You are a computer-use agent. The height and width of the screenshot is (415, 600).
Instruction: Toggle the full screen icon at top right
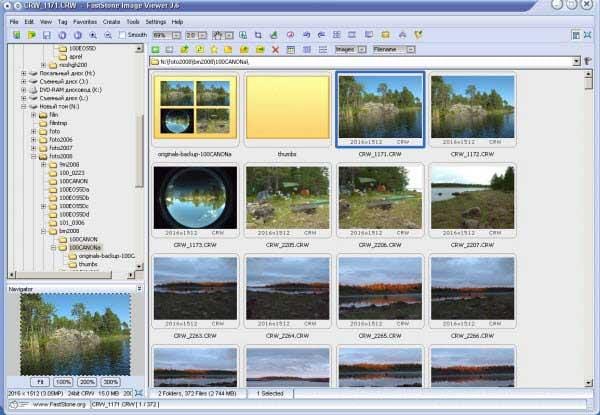click(588, 35)
